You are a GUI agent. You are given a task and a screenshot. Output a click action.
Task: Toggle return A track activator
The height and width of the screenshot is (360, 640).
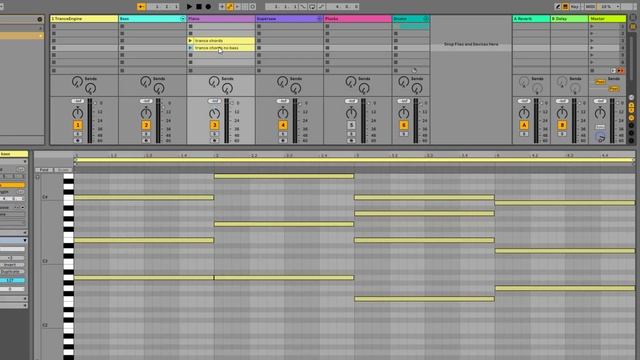524,125
